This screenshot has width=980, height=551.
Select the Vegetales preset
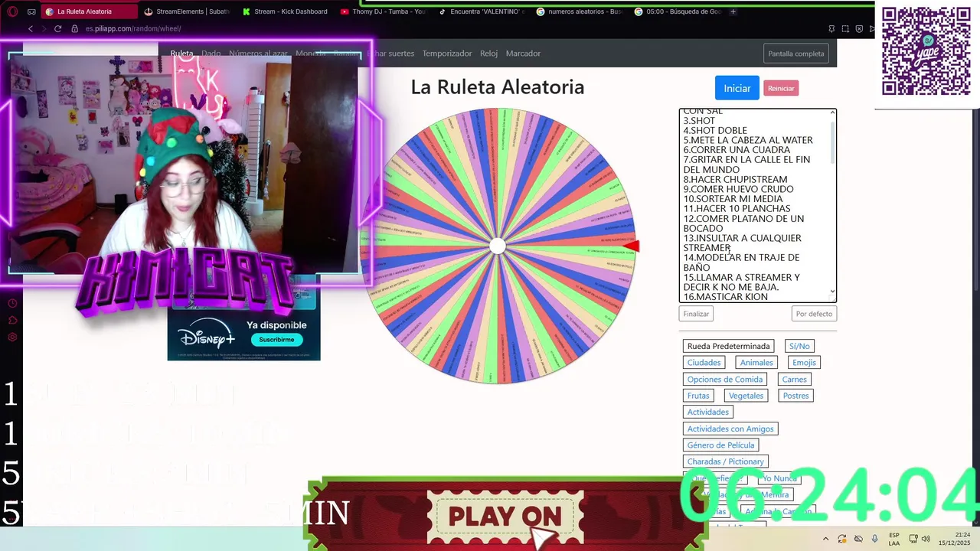(x=746, y=396)
